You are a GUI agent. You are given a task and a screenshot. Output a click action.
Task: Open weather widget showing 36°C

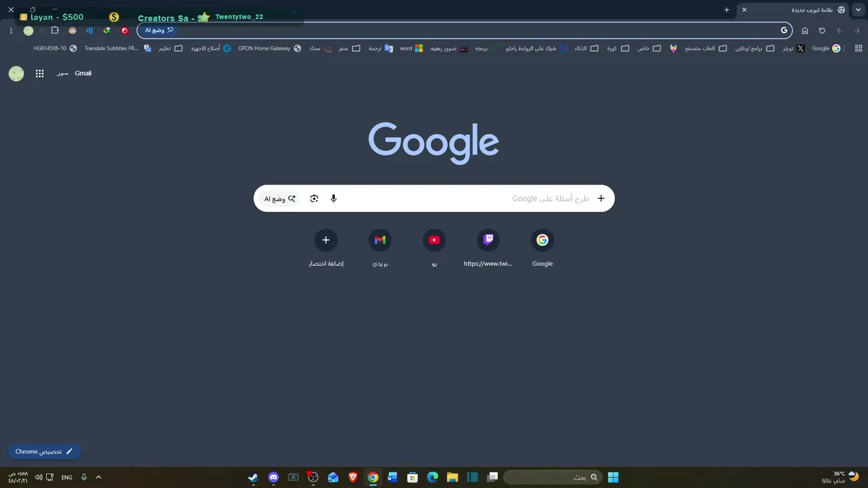[x=841, y=477]
